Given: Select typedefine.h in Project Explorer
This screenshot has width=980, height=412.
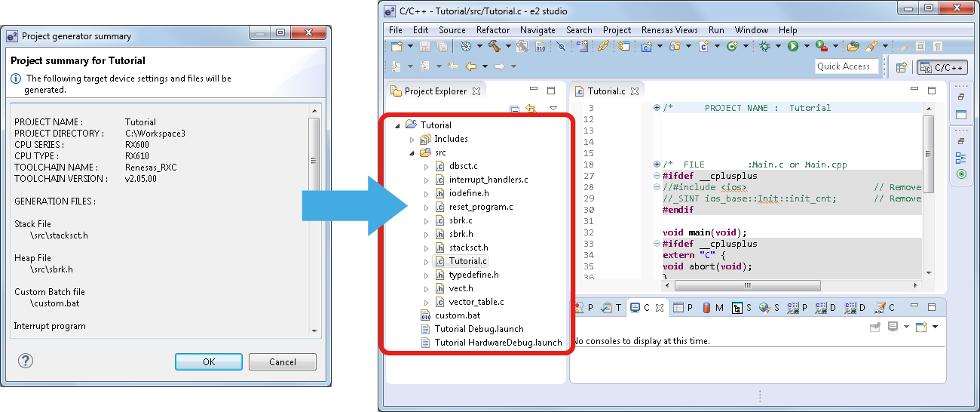Looking at the screenshot, I should [473, 275].
